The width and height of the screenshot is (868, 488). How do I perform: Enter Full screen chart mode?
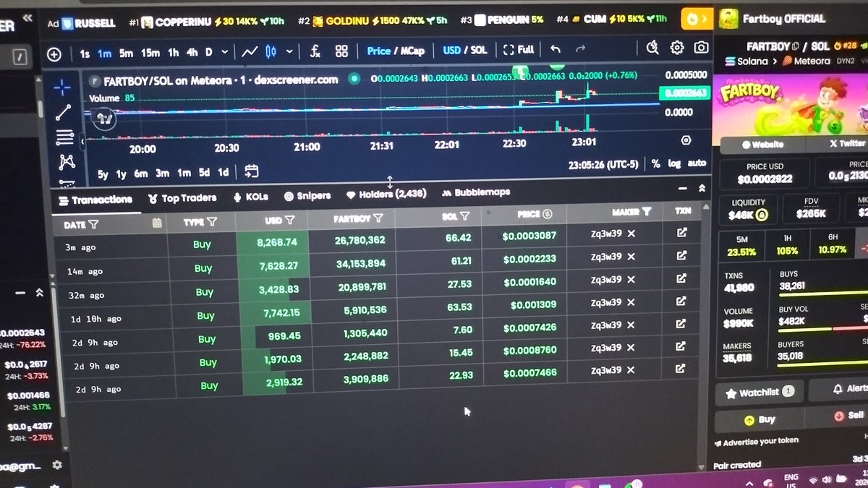519,50
